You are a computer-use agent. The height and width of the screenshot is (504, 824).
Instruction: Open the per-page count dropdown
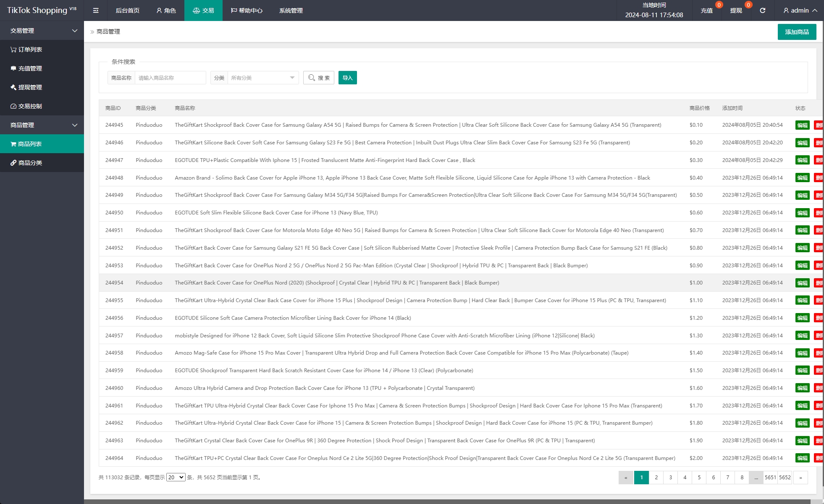coord(176,477)
